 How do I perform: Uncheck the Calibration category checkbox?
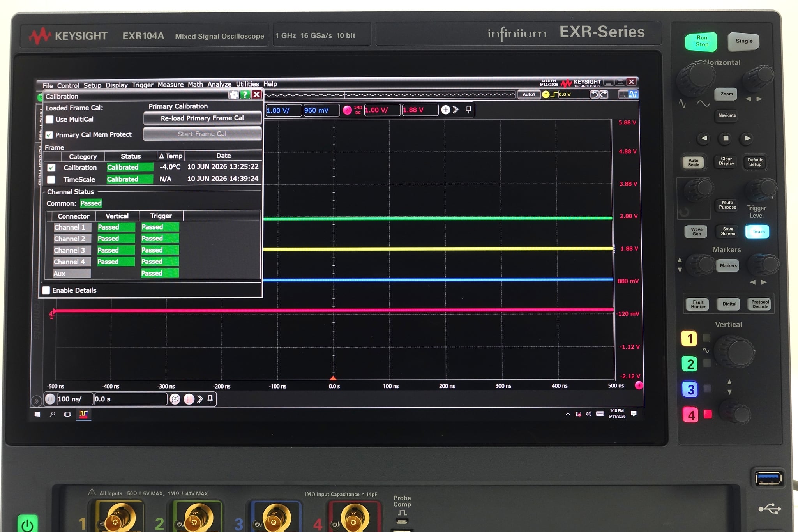(51, 168)
